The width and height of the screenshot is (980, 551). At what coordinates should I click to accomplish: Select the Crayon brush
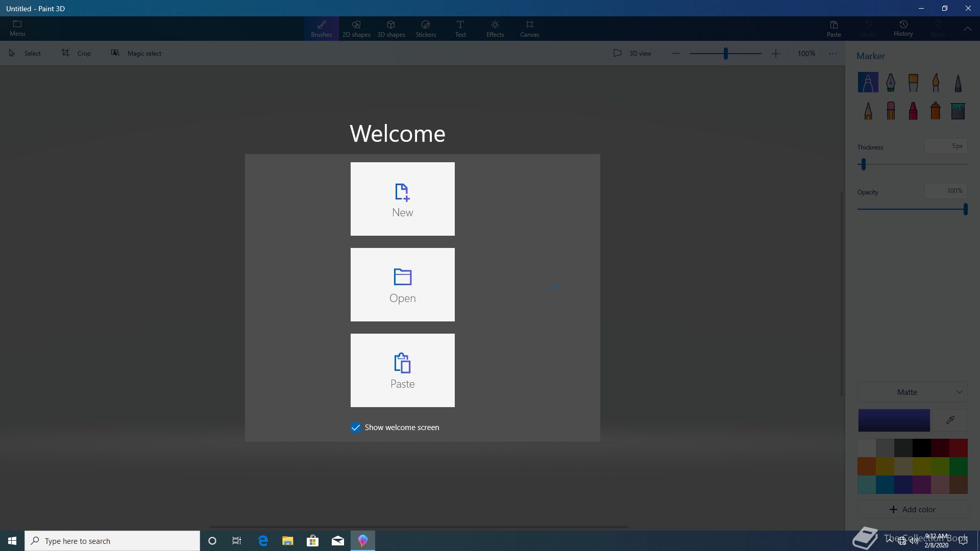[913, 111]
